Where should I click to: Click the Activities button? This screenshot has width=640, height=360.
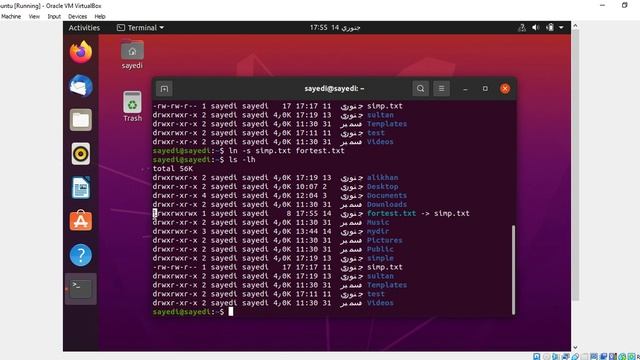[x=84, y=28]
